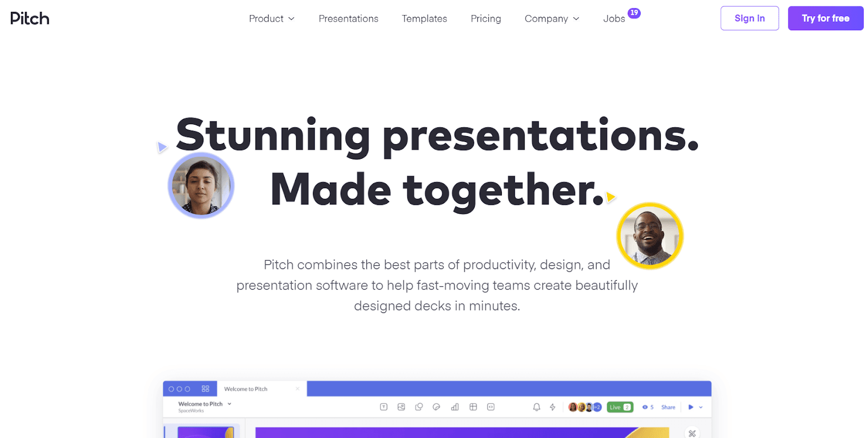
Task: Click the Try for free button
Action: pos(825,18)
